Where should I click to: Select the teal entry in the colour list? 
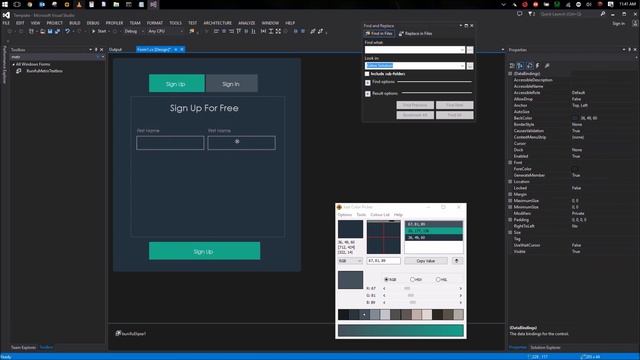(x=433, y=231)
